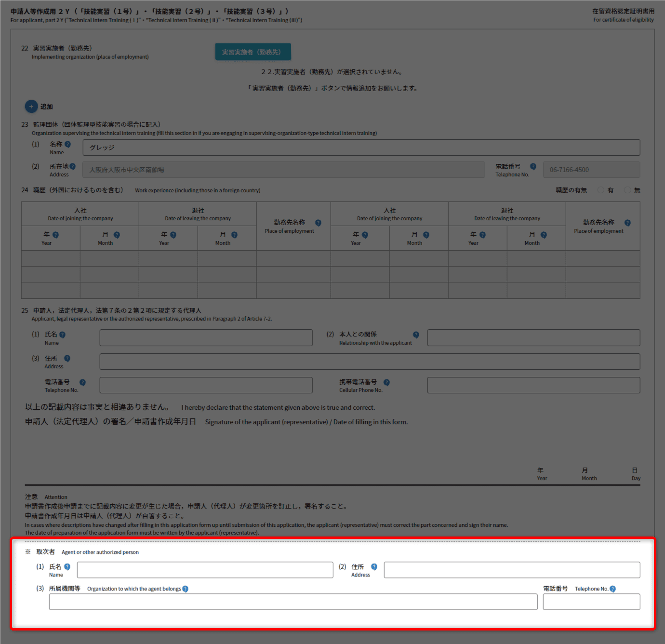665x644 pixels.
Task: Select 無 radio for work experience
Action: pyautogui.click(x=627, y=190)
